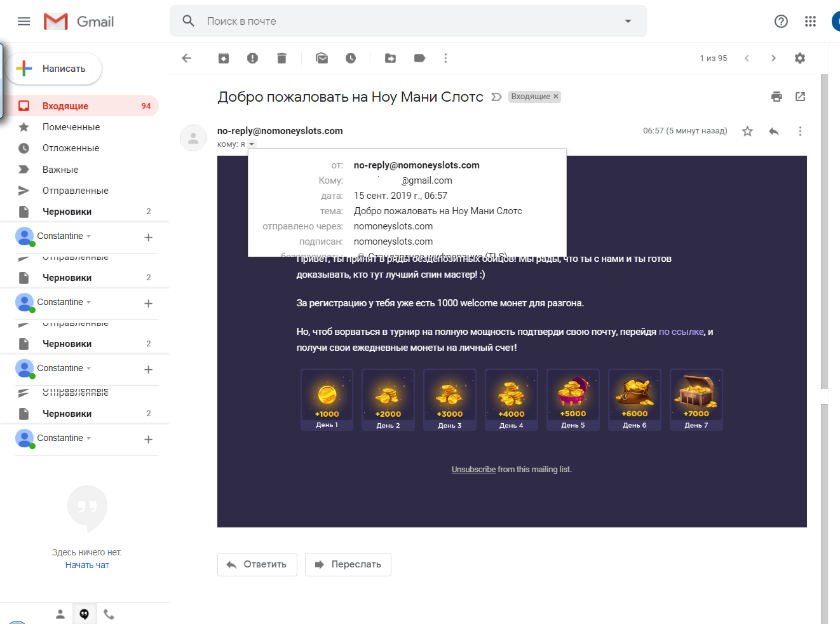Click the 'День 7' +7000 treasure chest tile

click(696, 400)
